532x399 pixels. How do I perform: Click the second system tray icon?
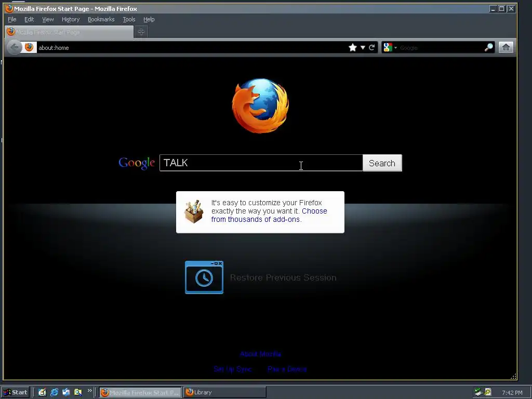[x=487, y=392]
